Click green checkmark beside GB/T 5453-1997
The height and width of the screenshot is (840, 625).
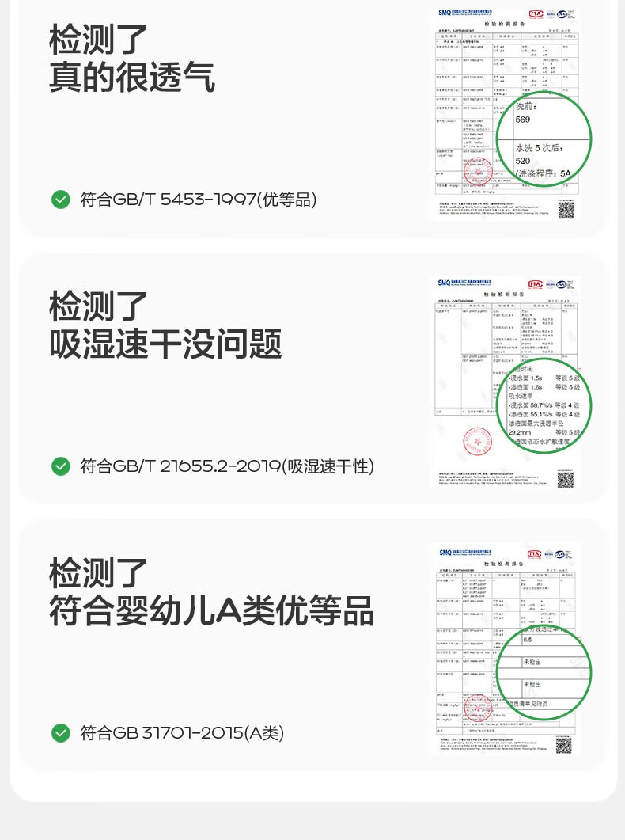pyautogui.click(x=61, y=200)
